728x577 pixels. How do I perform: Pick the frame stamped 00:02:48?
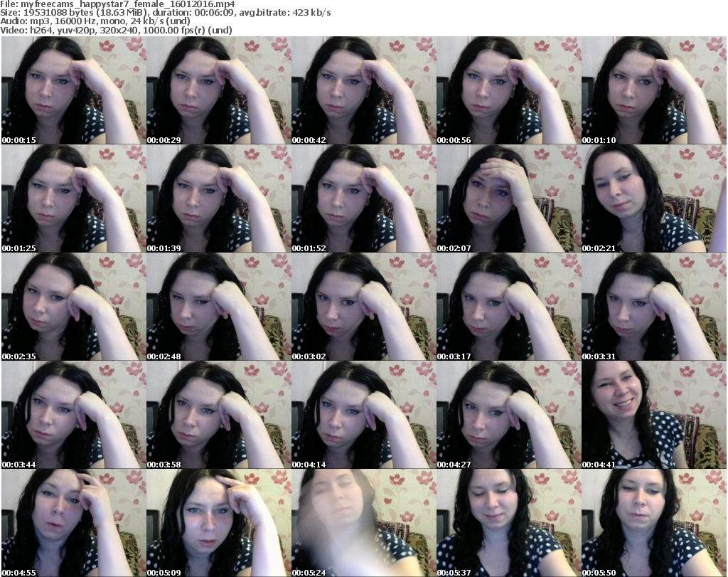click(x=219, y=307)
